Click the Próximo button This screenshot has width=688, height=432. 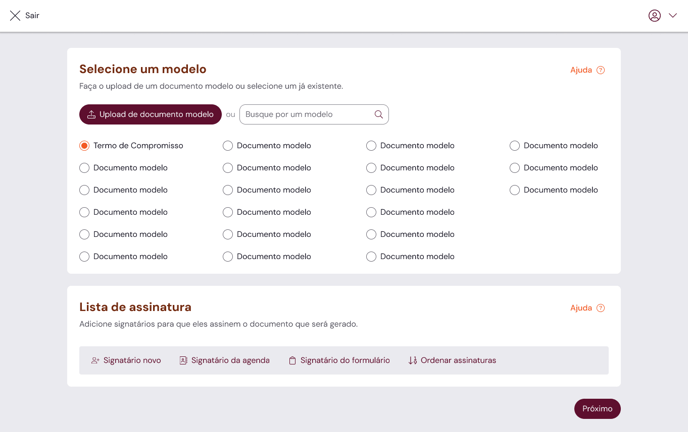[597, 409]
